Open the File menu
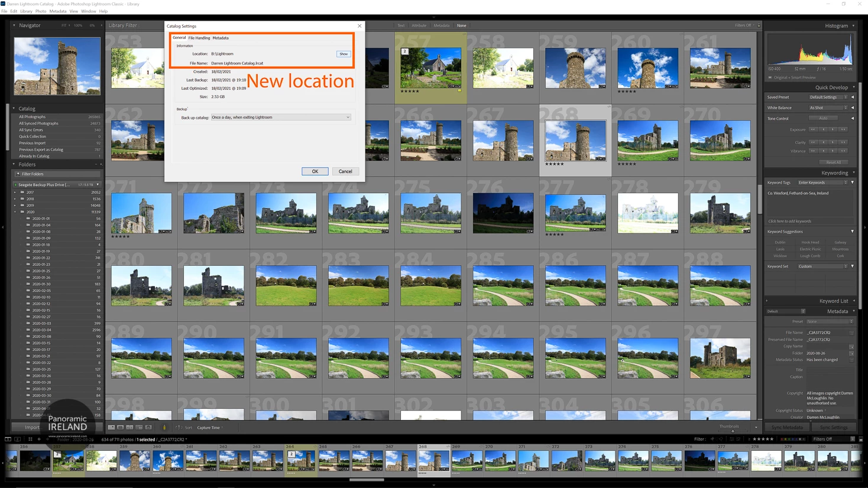 (x=4, y=11)
